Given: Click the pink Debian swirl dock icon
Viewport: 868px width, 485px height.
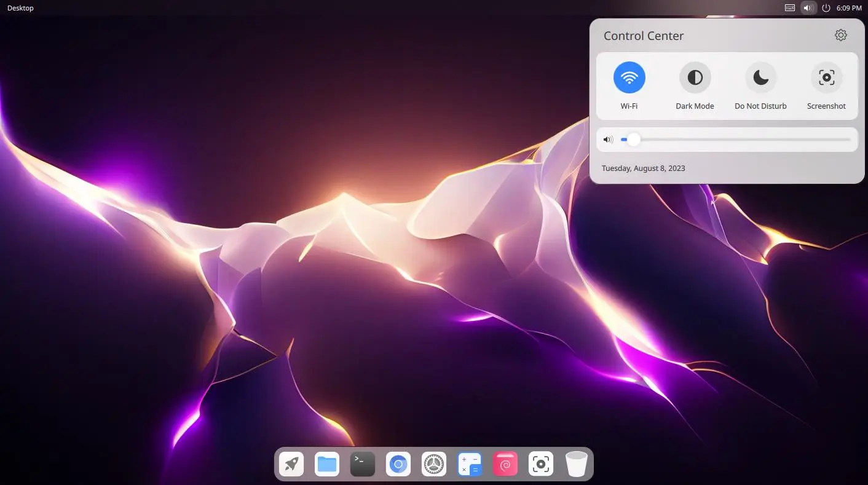Looking at the screenshot, I should click(505, 464).
